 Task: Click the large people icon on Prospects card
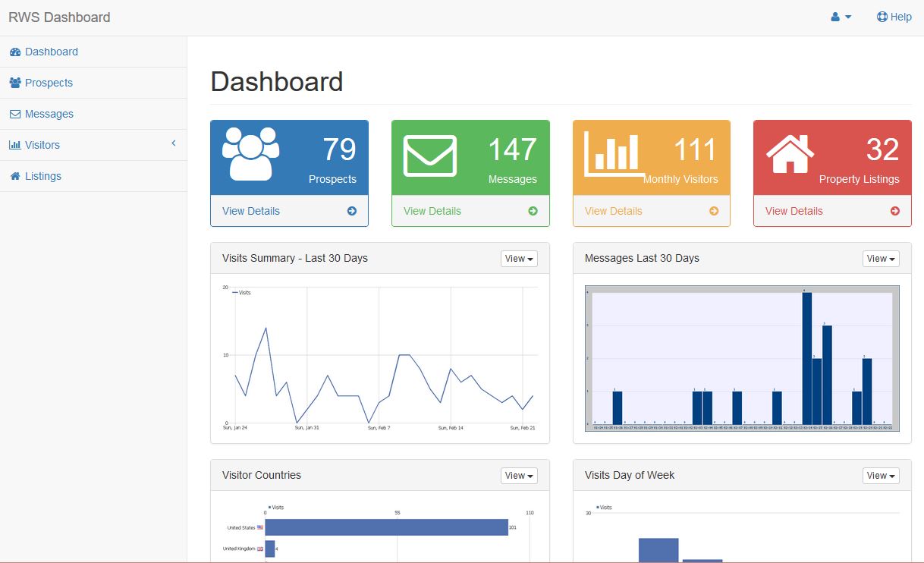click(250, 153)
